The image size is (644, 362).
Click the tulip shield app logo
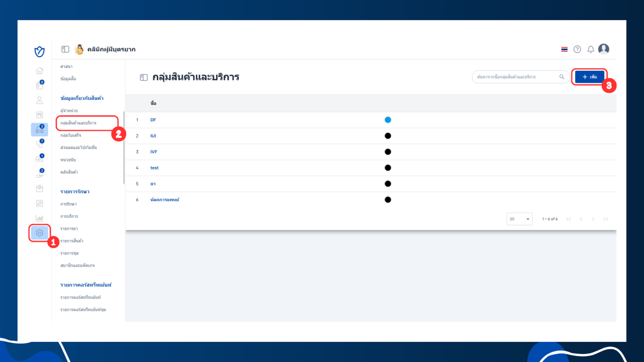pyautogui.click(x=40, y=52)
